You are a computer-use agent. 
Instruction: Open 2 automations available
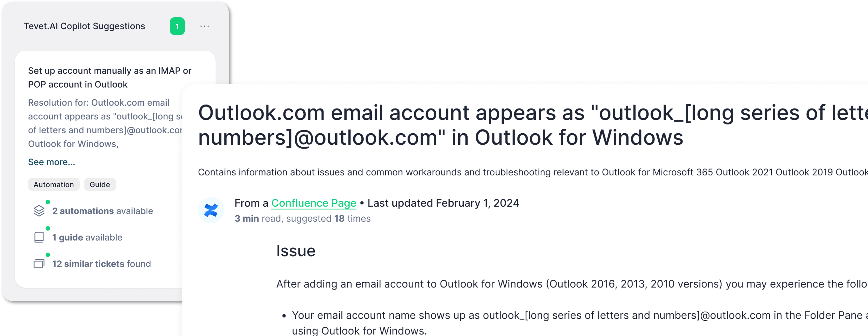click(x=102, y=211)
